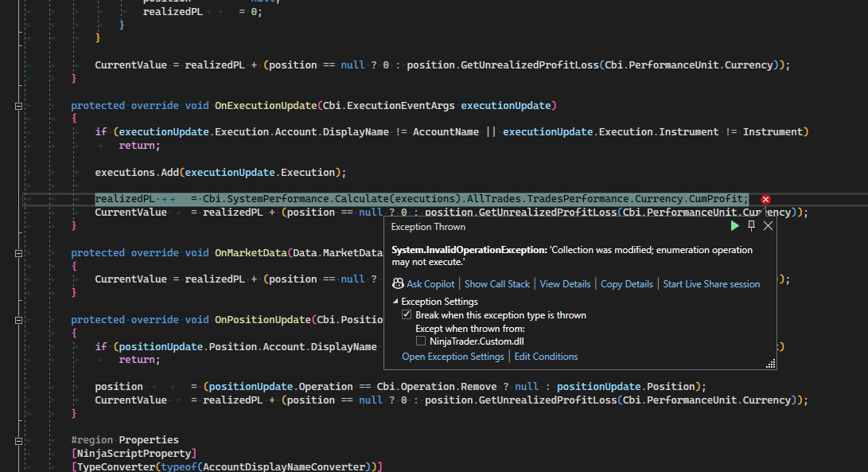
Task: Toggle 'Break when this exception type is thrown'
Action: [x=407, y=315]
